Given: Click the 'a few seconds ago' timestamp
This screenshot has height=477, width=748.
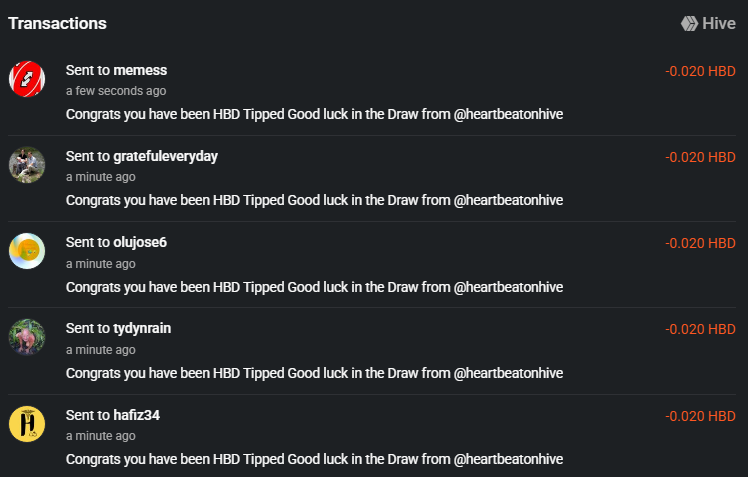Looking at the screenshot, I should tap(116, 91).
